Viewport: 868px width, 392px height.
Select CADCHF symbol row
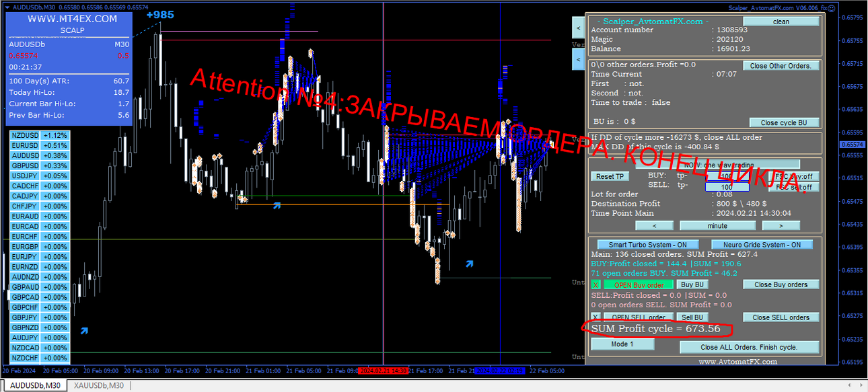(40, 186)
